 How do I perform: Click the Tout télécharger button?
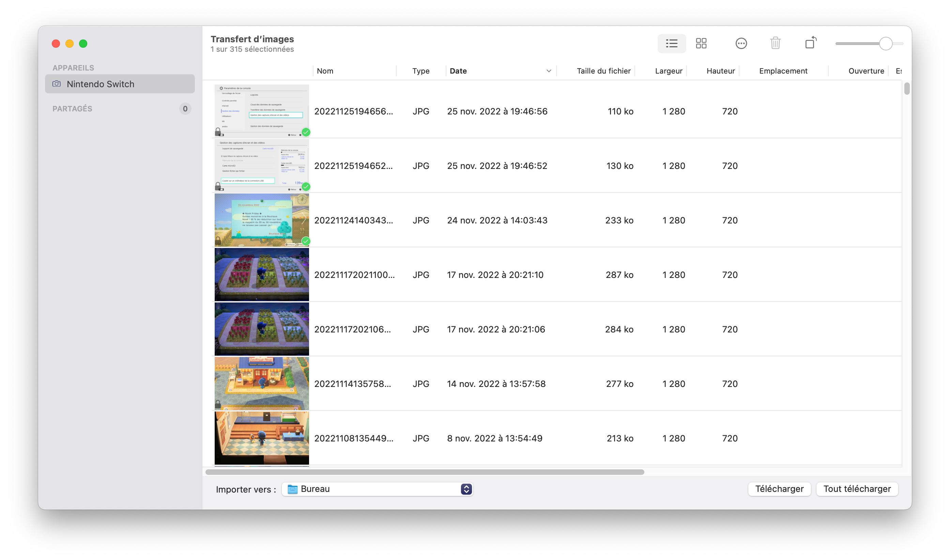point(857,489)
